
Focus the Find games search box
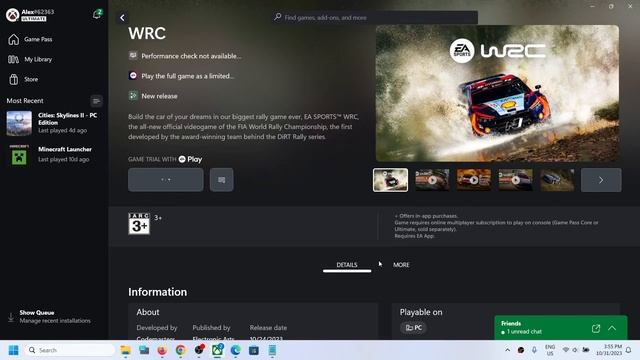click(x=375, y=18)
